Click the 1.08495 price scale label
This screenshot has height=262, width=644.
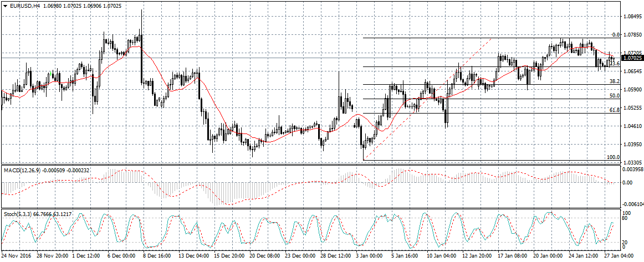click(x=632, y=17)
